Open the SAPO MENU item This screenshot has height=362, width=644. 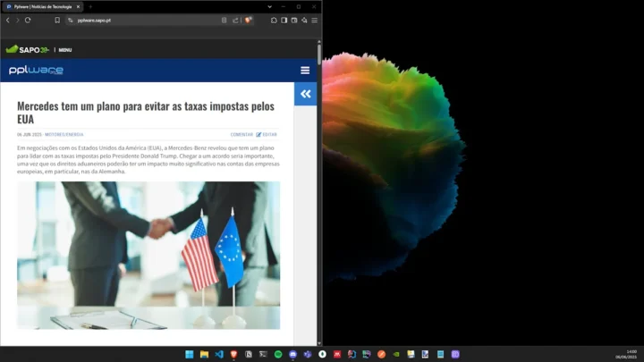click(x=65, y=50)
